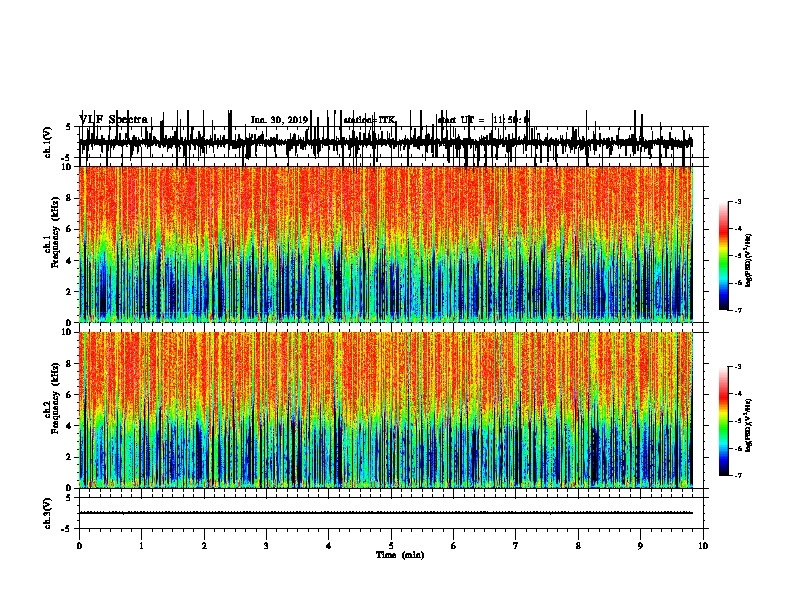Click tick label "3" on the time axis
The width and height of the screenshot is (792, 612).
(x=266, y=546)
